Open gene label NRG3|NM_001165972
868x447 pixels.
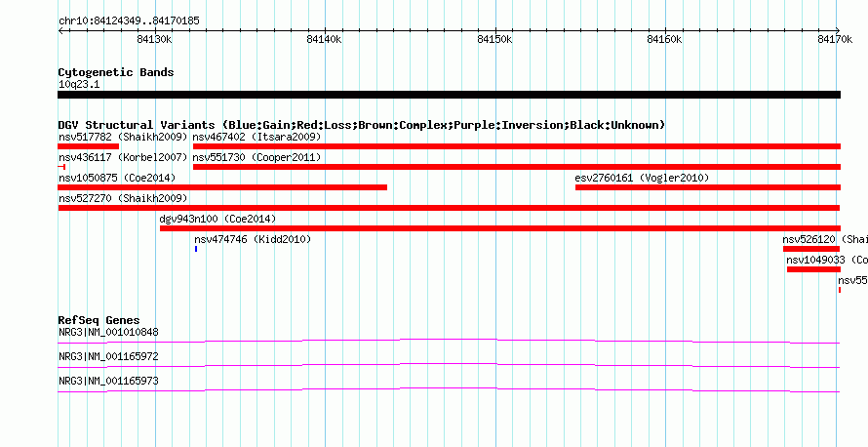click(x=108, y=357)
